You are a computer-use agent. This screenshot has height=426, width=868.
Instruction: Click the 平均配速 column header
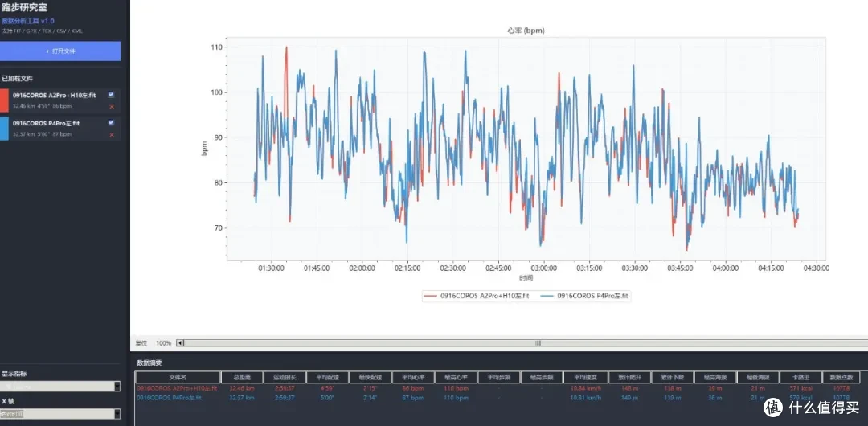pyautogui.click(x=327, y=377)
